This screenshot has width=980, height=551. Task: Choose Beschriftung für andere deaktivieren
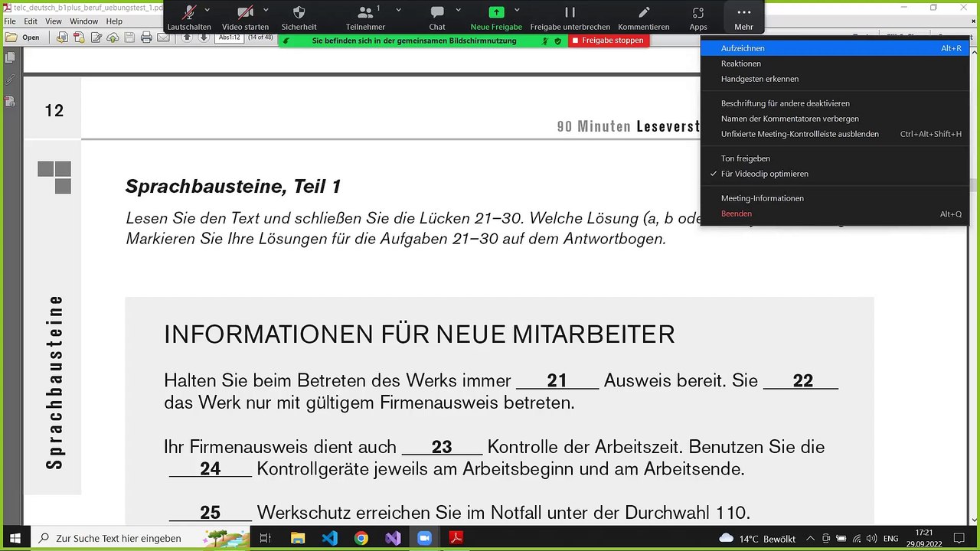pos(835,103)
